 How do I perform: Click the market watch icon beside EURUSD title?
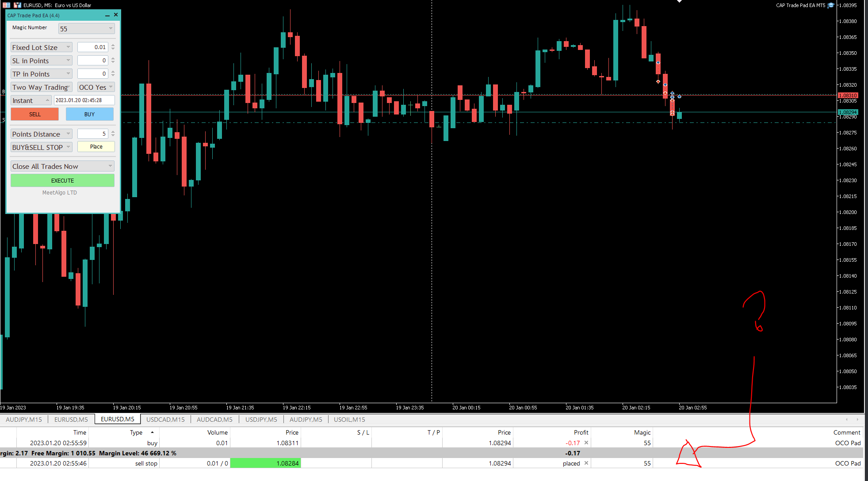point(7,5)
